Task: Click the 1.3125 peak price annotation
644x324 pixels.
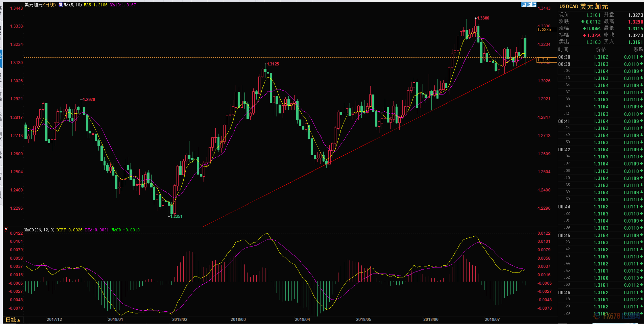Action: (273, 64)
